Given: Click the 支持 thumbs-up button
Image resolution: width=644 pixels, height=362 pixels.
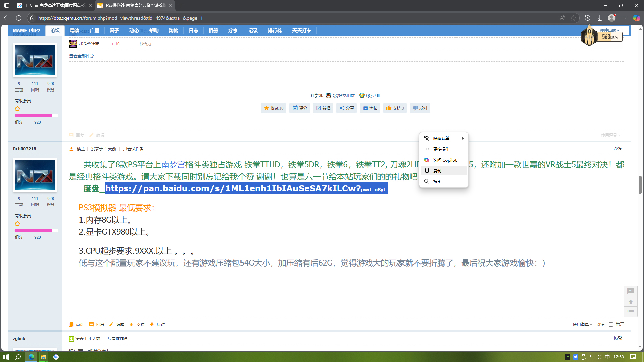Looking at the screenshot, I should [395, 108].
